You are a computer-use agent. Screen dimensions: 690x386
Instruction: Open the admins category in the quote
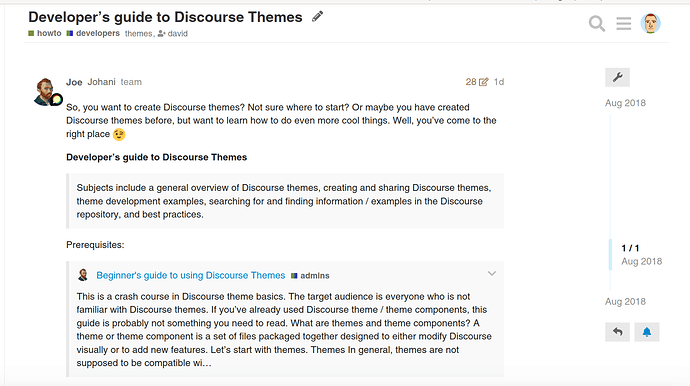tap(310, 276)
